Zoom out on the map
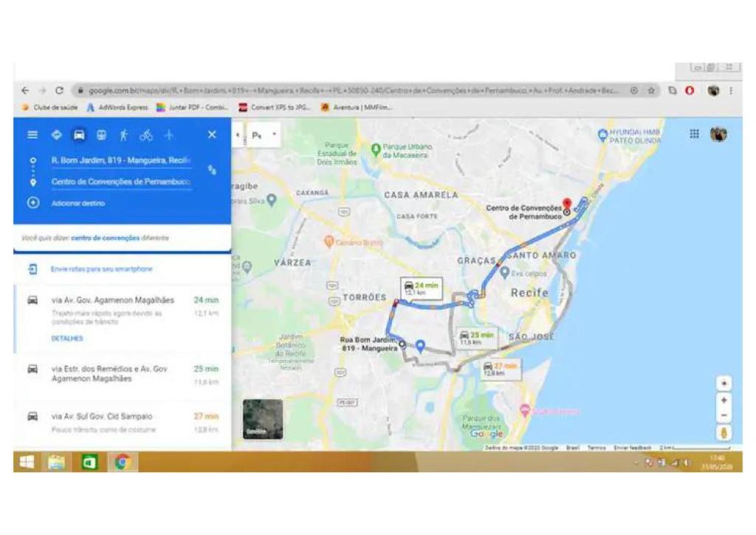756x535 pixels. [x=724, y=415]
